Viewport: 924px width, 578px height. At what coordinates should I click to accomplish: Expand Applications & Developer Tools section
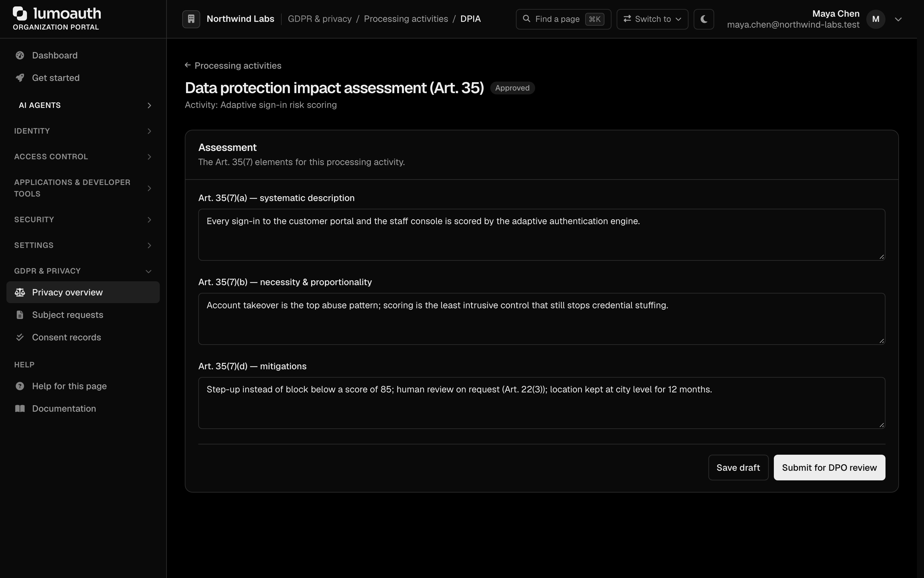[83, 188]
